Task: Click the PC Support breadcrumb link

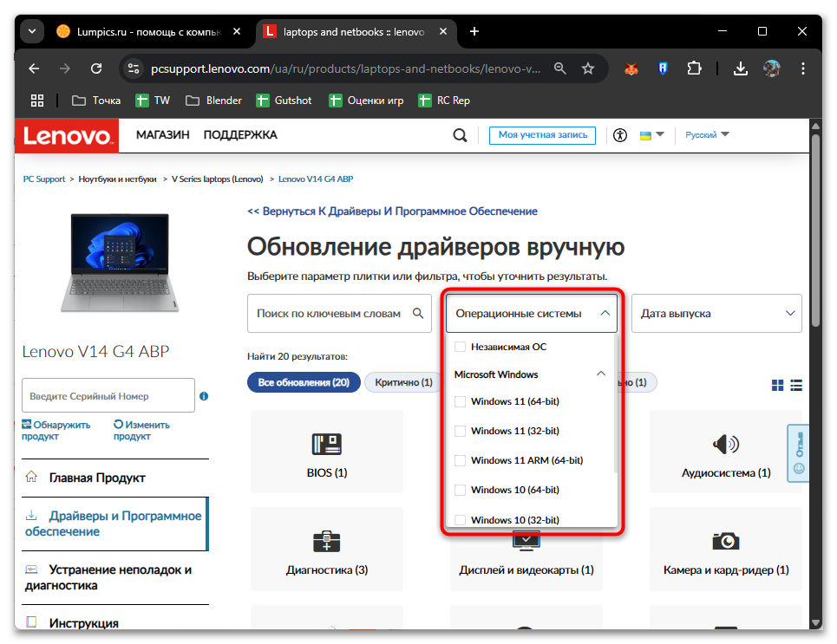Action: pos(43,179)
